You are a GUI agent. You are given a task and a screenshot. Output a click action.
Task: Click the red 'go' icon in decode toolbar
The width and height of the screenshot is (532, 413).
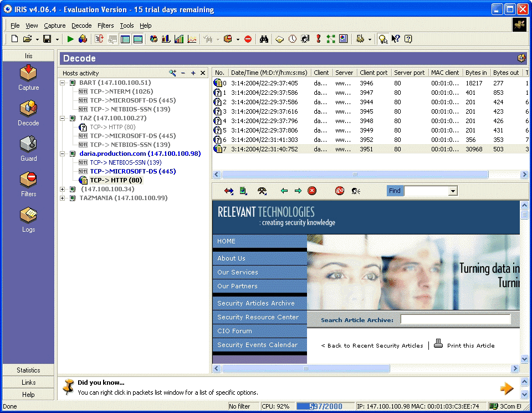(340, 191)
